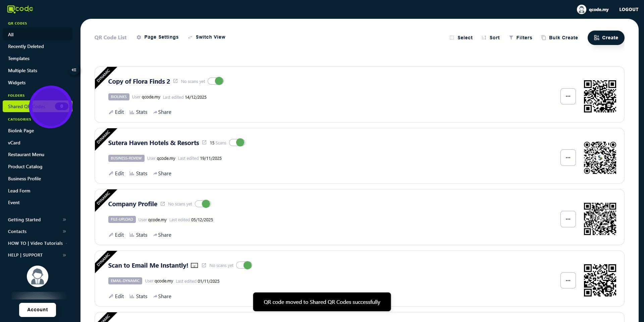This screenshot has height=322, width=644.
Task: Filter by Business Profile category
Action: tap(24, 179)
